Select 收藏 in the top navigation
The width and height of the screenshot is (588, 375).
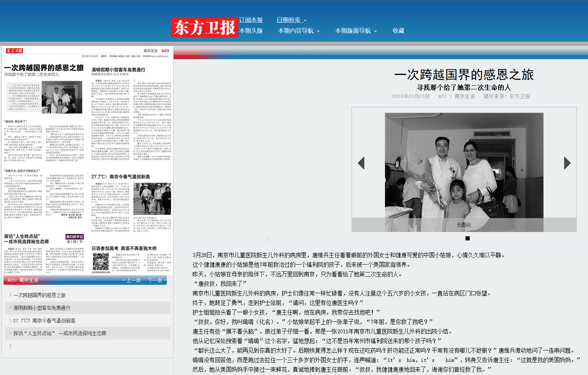tap(398, 31)
